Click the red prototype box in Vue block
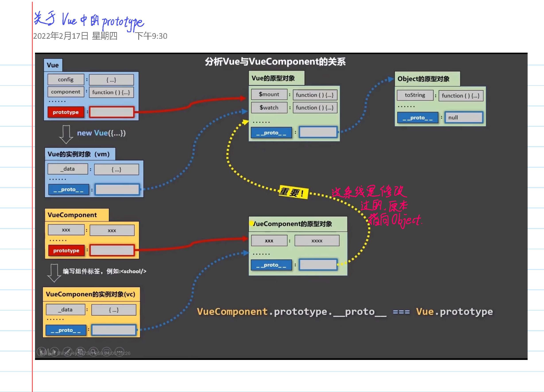Screen dimensions: 544x392 tap(66, 112)
